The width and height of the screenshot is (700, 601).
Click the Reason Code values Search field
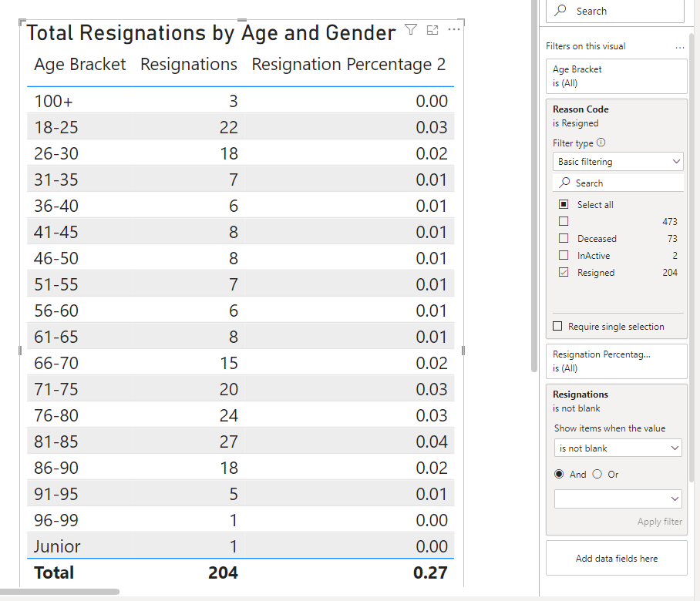618,183
